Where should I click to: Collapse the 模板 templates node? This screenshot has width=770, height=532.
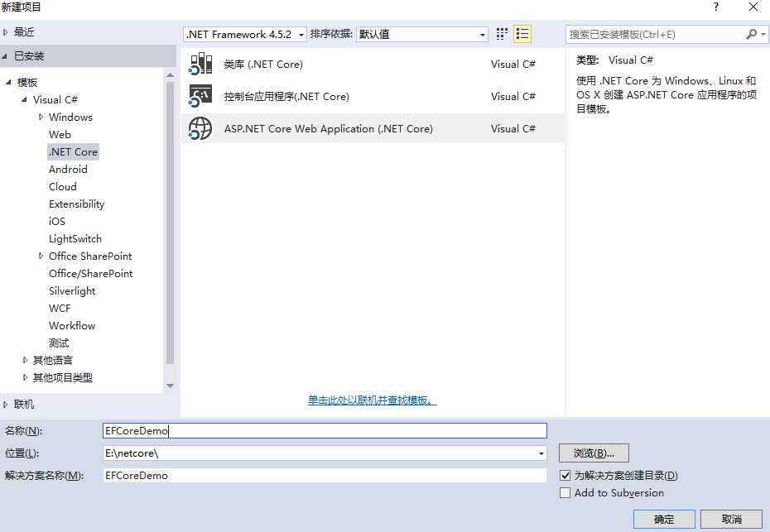(8, 82)
